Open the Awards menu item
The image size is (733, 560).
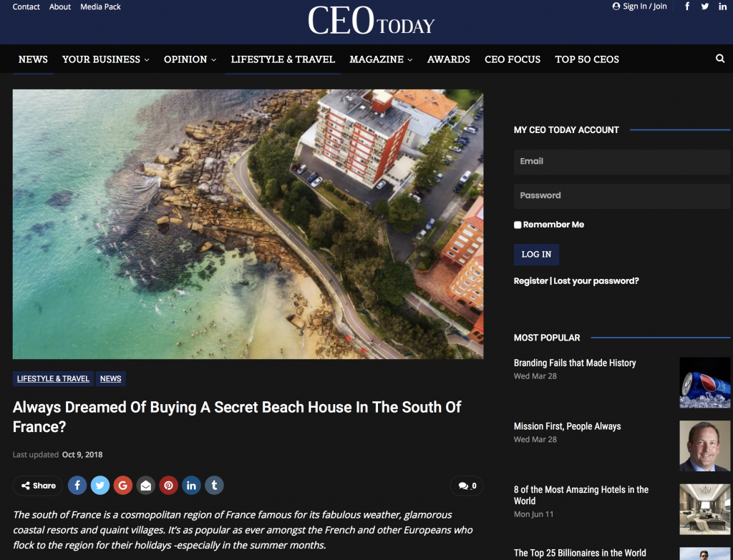[448, 59]
